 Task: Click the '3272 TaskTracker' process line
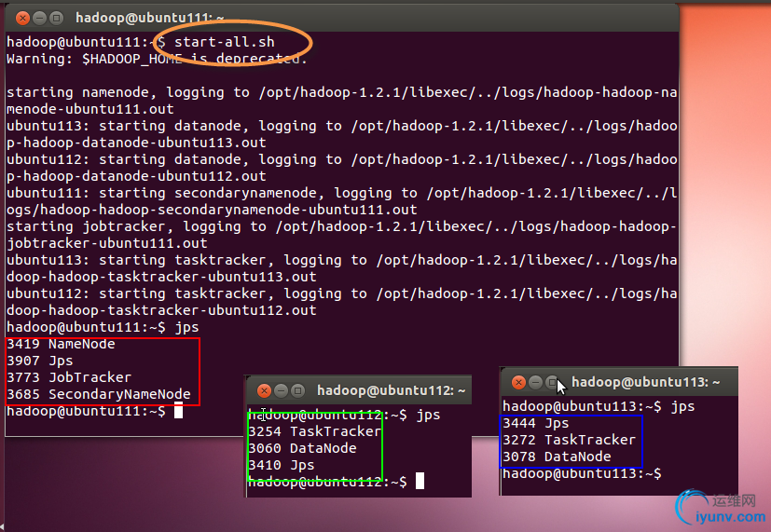pyautogui.click(x=570, y=440)
